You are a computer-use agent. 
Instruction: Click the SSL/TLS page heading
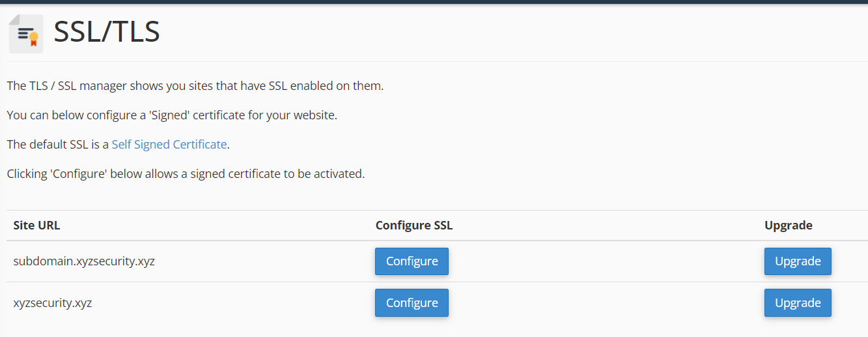coord(107,32)
